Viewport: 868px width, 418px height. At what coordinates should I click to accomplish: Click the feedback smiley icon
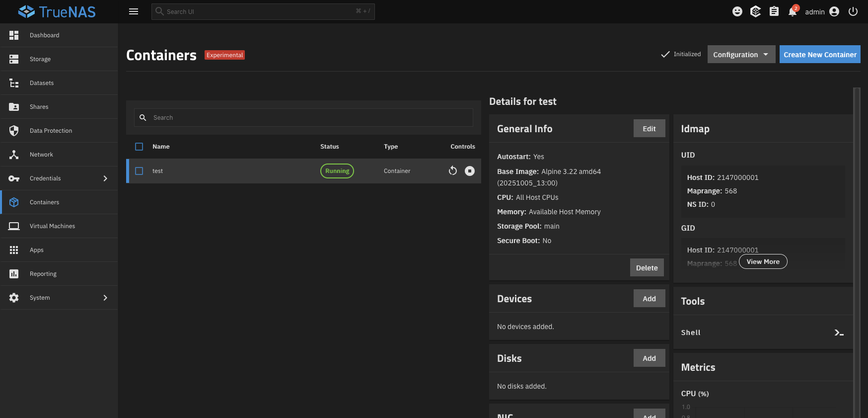point(737,12)
